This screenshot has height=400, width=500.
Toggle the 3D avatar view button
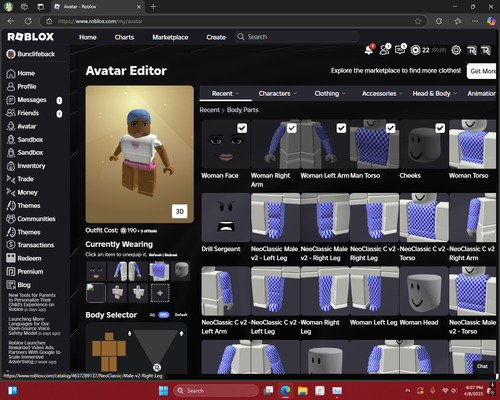180,211
